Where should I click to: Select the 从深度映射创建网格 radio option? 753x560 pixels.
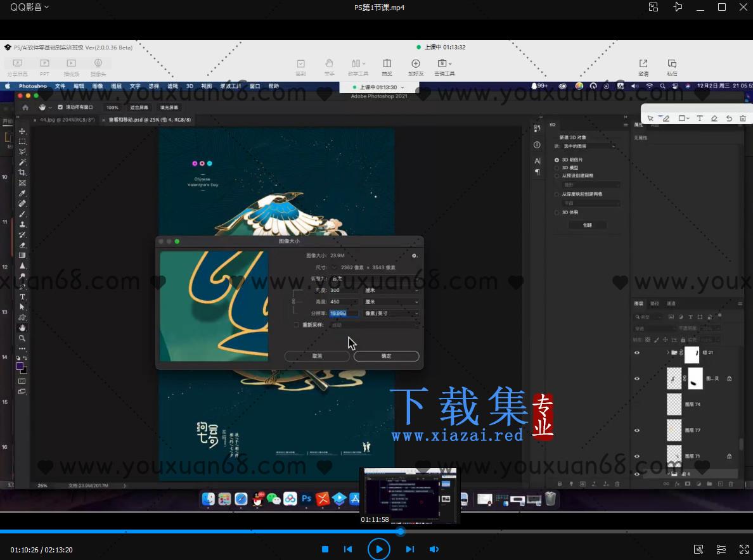click(557, 194)
